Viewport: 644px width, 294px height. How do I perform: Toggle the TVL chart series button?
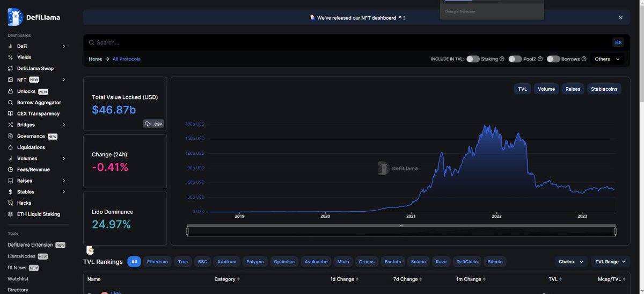[x=522, y=89]
